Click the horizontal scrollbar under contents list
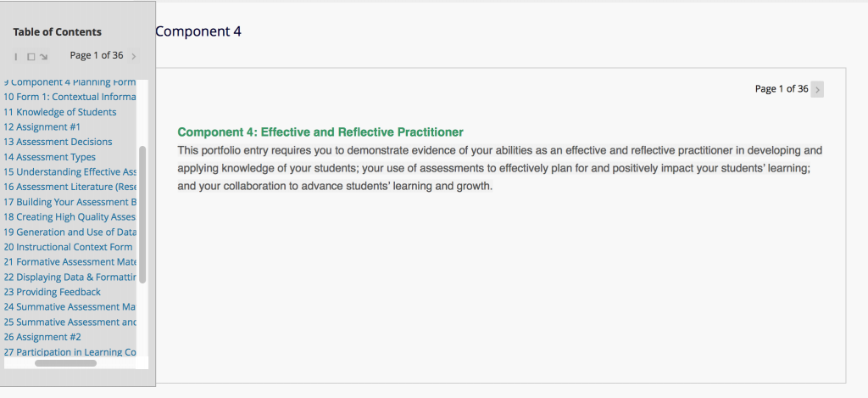868x398 pixels. tap(65, 364)
